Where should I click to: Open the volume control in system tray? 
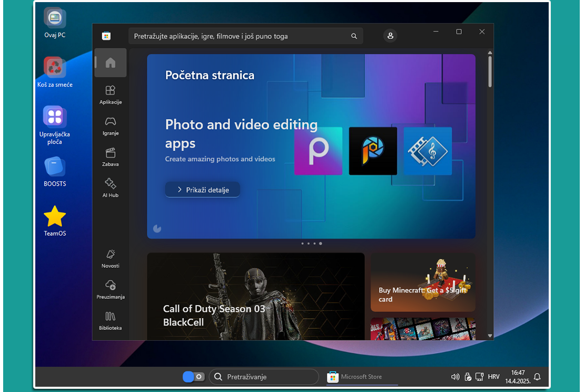coord(455,377)
